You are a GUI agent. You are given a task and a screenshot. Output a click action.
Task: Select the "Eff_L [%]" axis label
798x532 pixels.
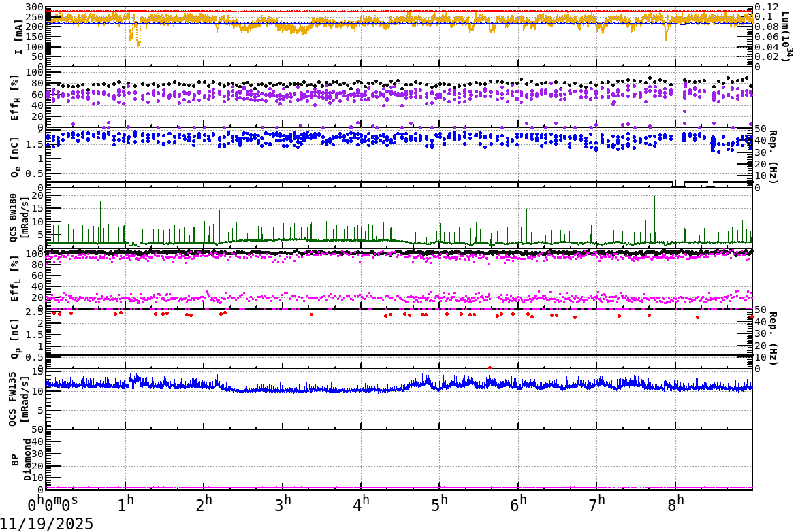click(x=15, y=278)
